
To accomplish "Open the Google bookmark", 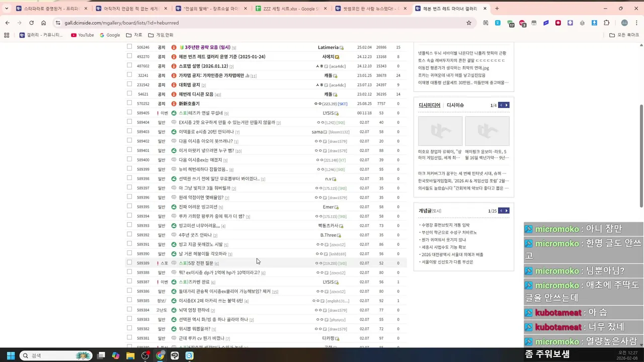I will click(x=110, y=35).
